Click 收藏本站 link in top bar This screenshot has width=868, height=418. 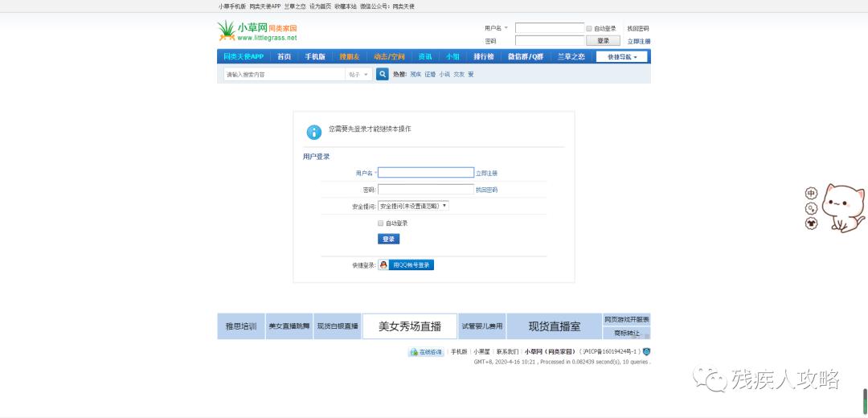click(346, 6)
